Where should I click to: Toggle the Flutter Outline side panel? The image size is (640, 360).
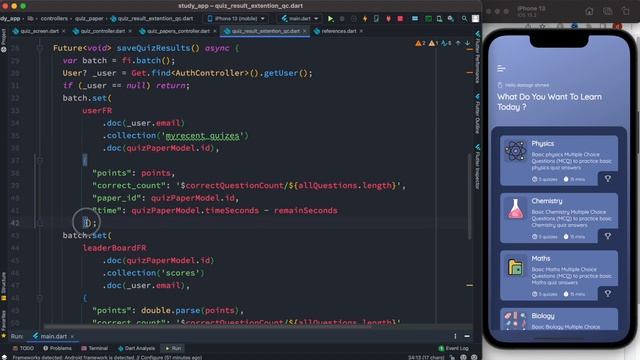click(x=478, y=114)
